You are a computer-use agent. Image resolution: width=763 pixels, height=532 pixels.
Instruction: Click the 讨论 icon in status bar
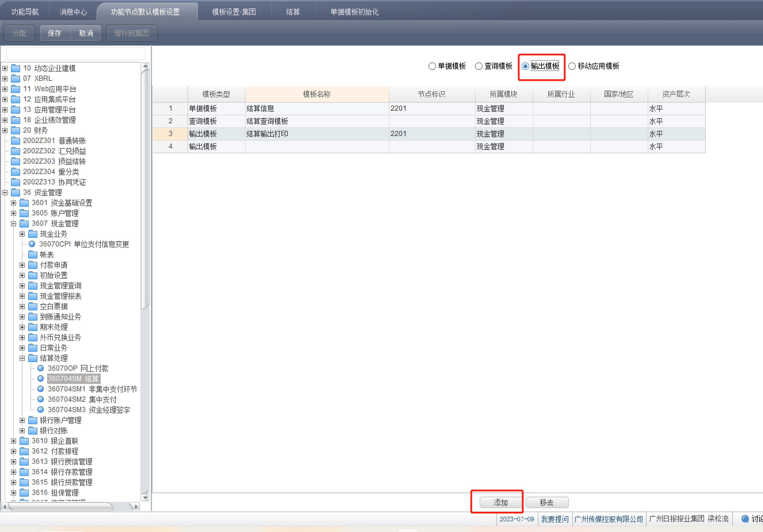[745, 519]
